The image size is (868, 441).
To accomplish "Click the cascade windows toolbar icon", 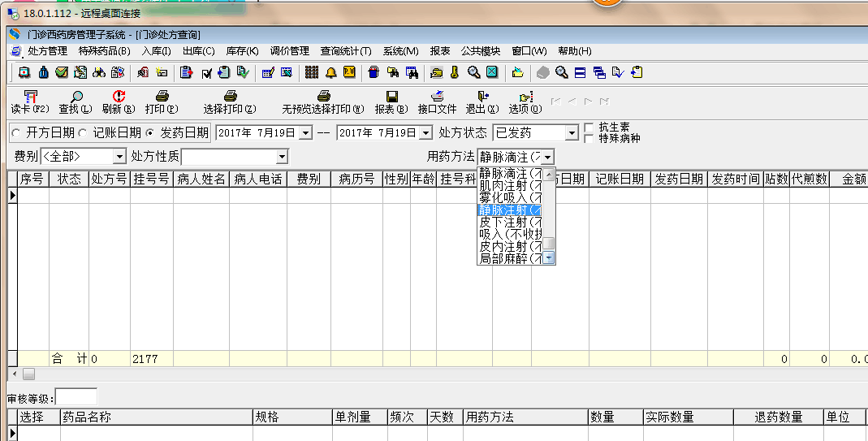I will pos(599,72).
